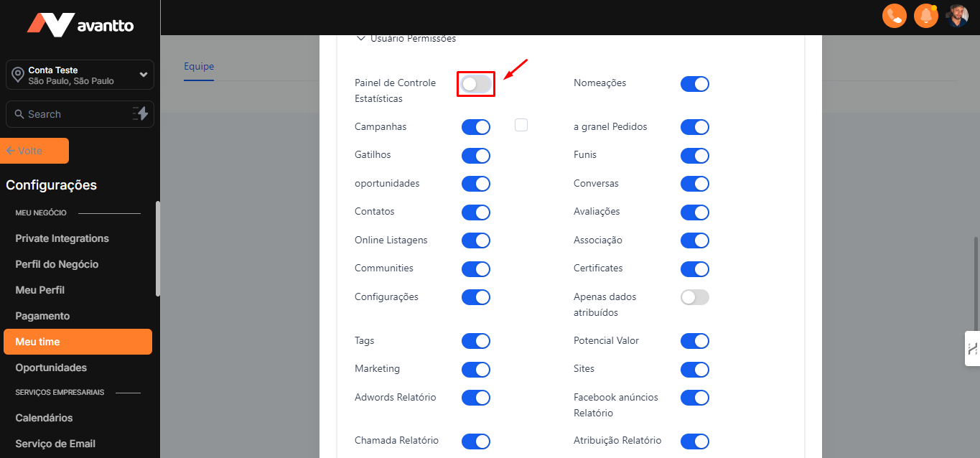Switch to the Equipe tab
980x458 pixels.
tap(199, 66)
